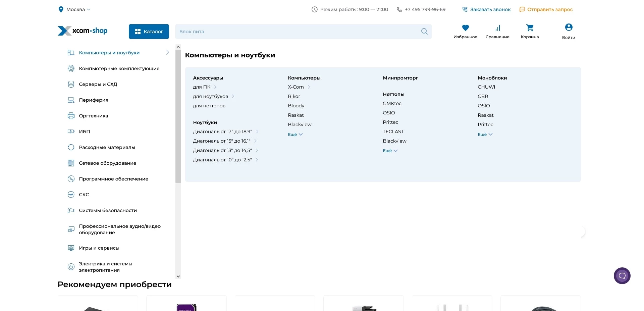Screen dimensions: 644x311
Task: Expand Ещё under Неттопы brand list
Action: [390, 151]
